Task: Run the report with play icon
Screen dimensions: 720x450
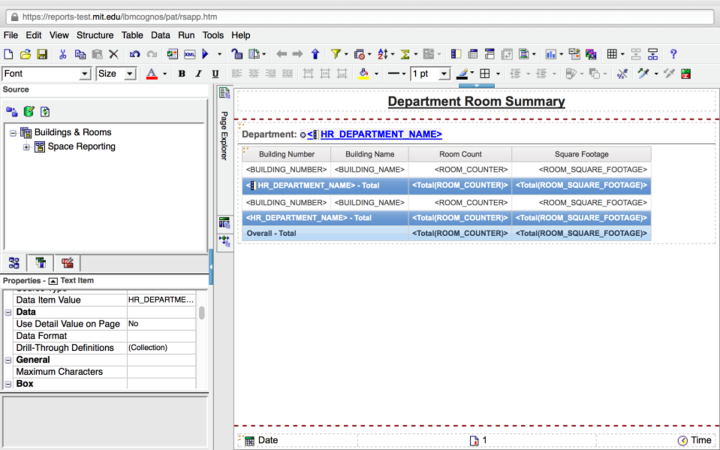Action: coord(205,54)
